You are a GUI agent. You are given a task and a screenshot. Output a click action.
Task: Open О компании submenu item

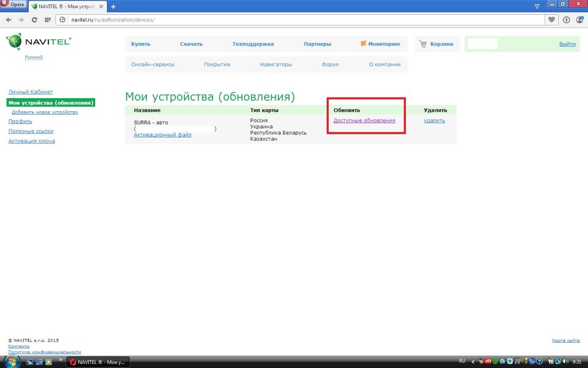[x=385, y=64]
